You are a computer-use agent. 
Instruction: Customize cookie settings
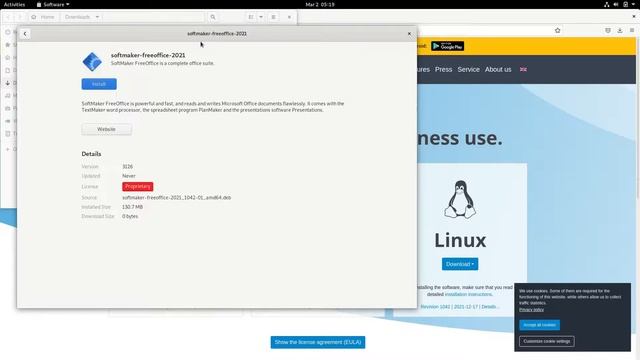click(x=547, y=341)
